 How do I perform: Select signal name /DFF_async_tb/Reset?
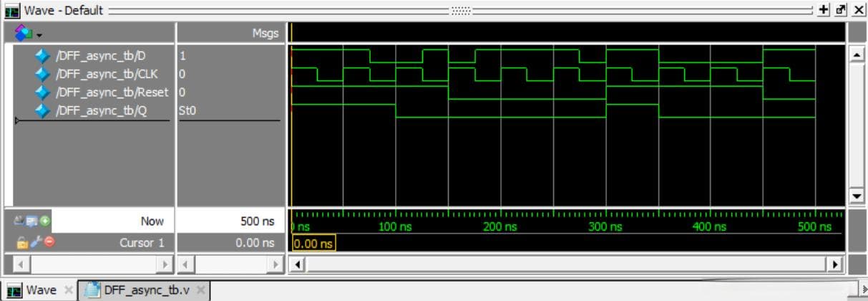(112, 92)
